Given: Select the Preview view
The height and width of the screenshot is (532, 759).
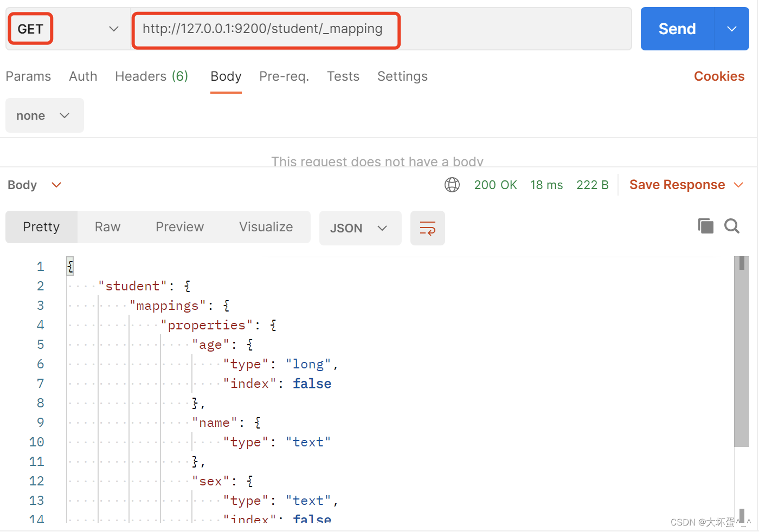Looking at the screenshot, I should [179, 227].
